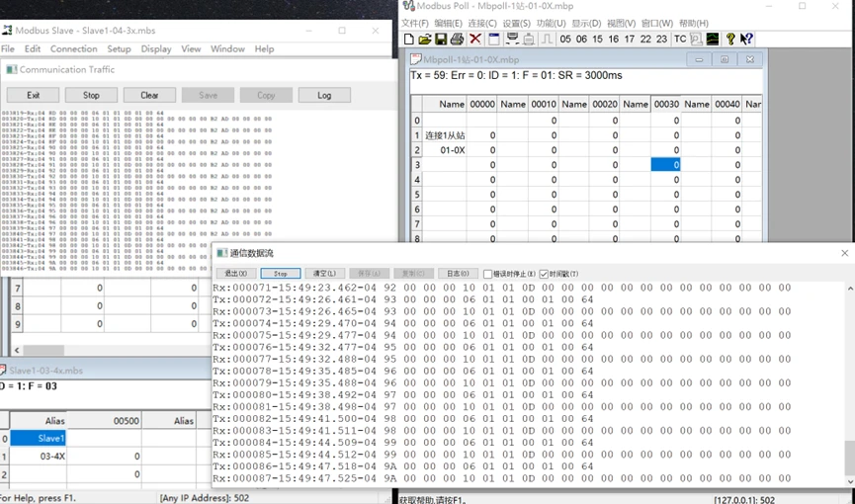
Task: Click 00500 column header in Slave1-03-4x
Action: coord(104,421)
